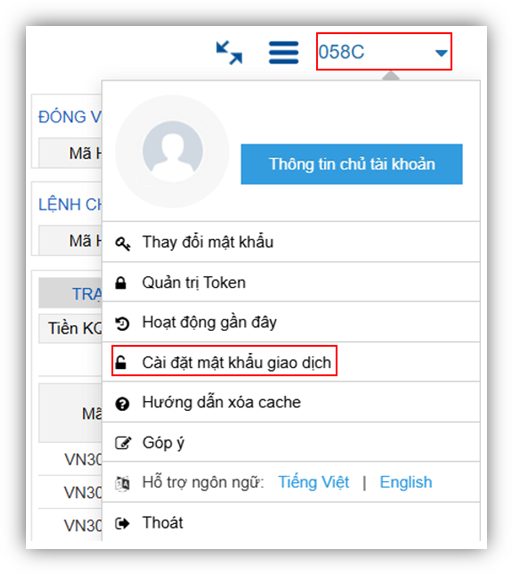Click the history icon for recent activity
This screenshot has height=574, width=512.
(x=122, y=323)
